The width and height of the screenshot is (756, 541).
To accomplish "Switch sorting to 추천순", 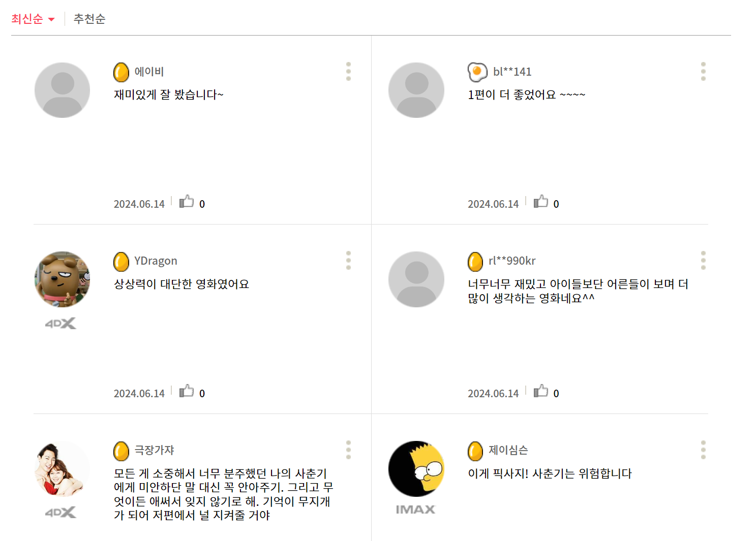I will pos(89,18).
